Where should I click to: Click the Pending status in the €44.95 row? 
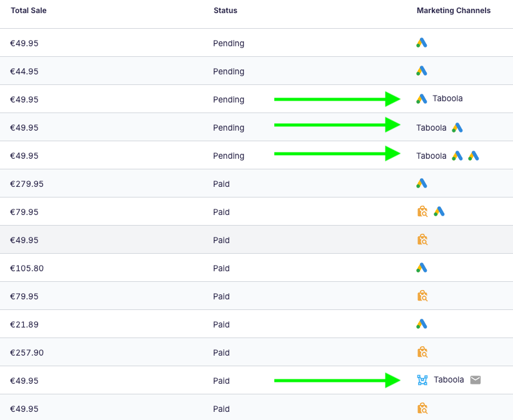coord(229,72)
